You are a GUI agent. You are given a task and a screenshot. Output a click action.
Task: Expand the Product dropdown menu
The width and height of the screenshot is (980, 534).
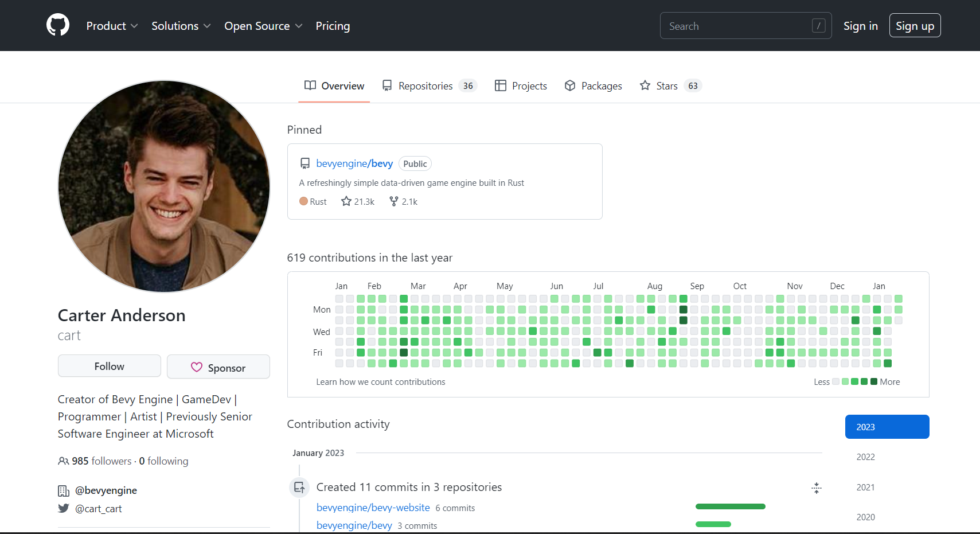112,26
